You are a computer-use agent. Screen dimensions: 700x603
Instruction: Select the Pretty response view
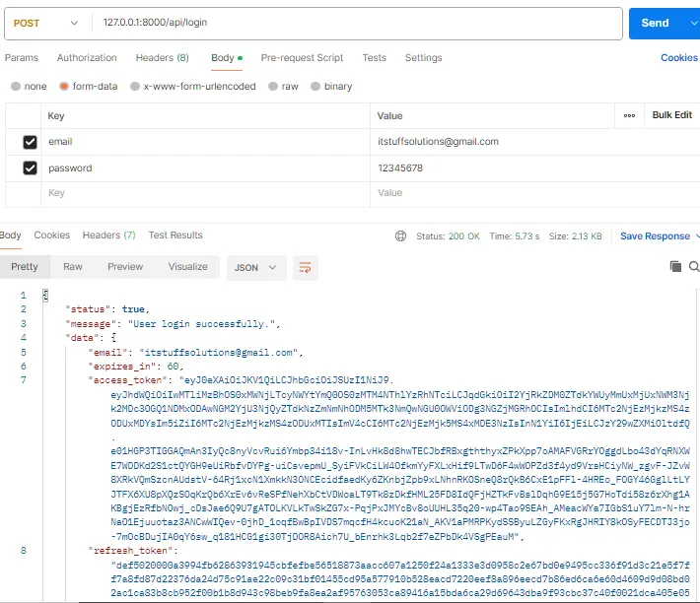(x=25, y=267)
